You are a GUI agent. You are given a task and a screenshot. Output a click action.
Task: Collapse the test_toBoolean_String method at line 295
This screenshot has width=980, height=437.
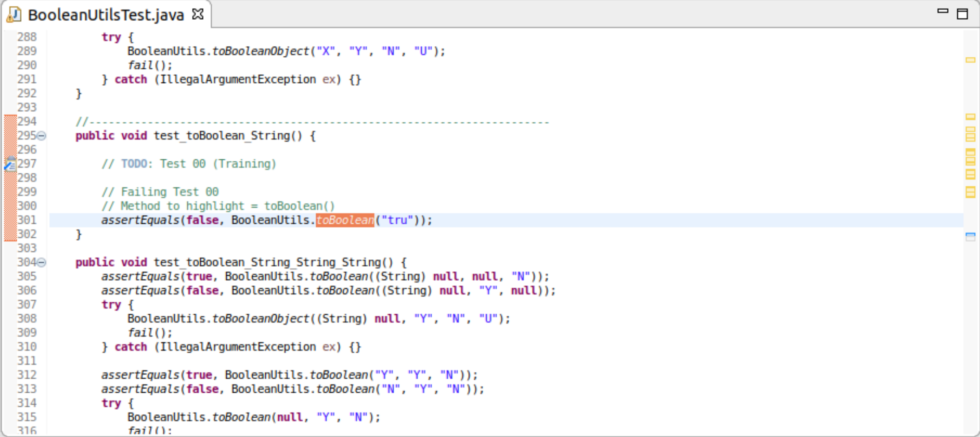42,136
